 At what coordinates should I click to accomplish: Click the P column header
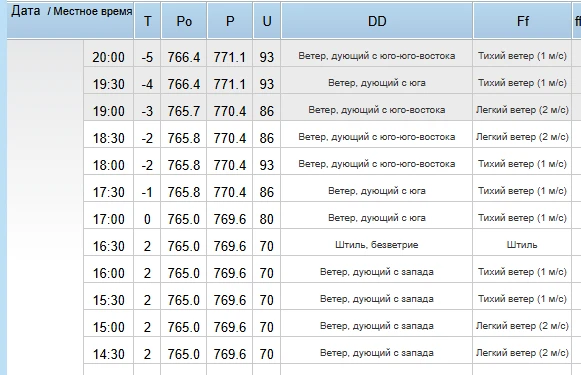click(230, 21)
